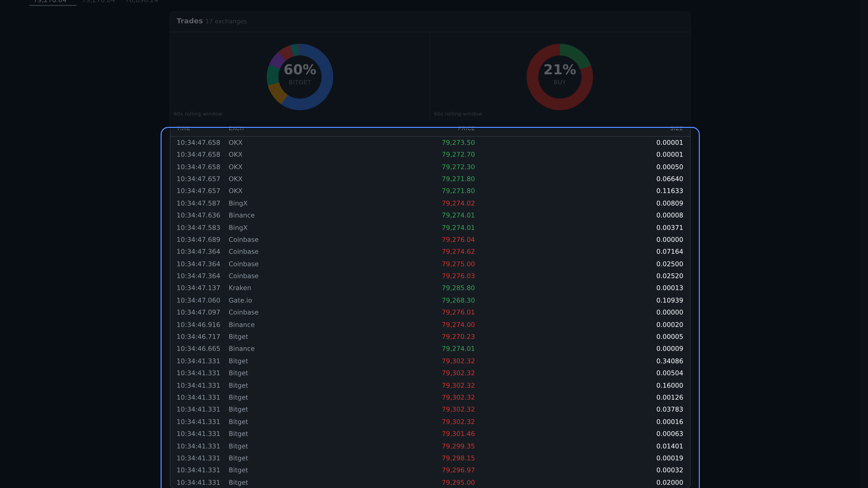Click the "Trades" panel heading
This screenshot has height=488, width=868.
click(189, 21)
